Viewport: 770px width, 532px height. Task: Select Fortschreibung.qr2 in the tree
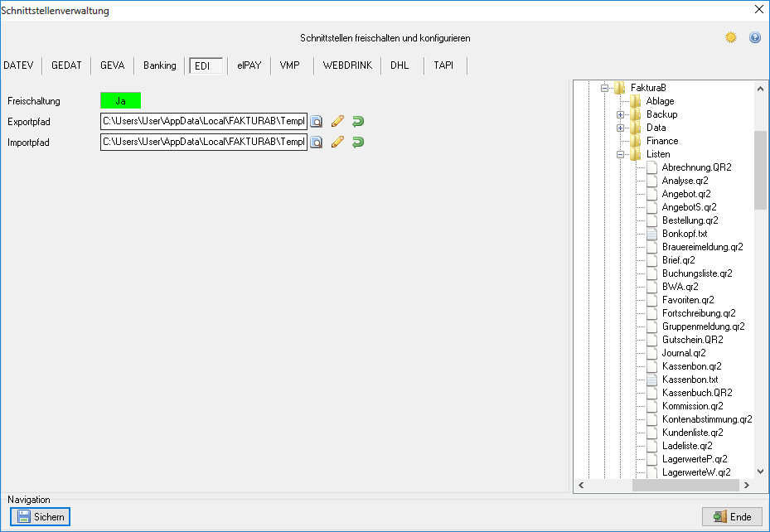[x=699, y=313]
